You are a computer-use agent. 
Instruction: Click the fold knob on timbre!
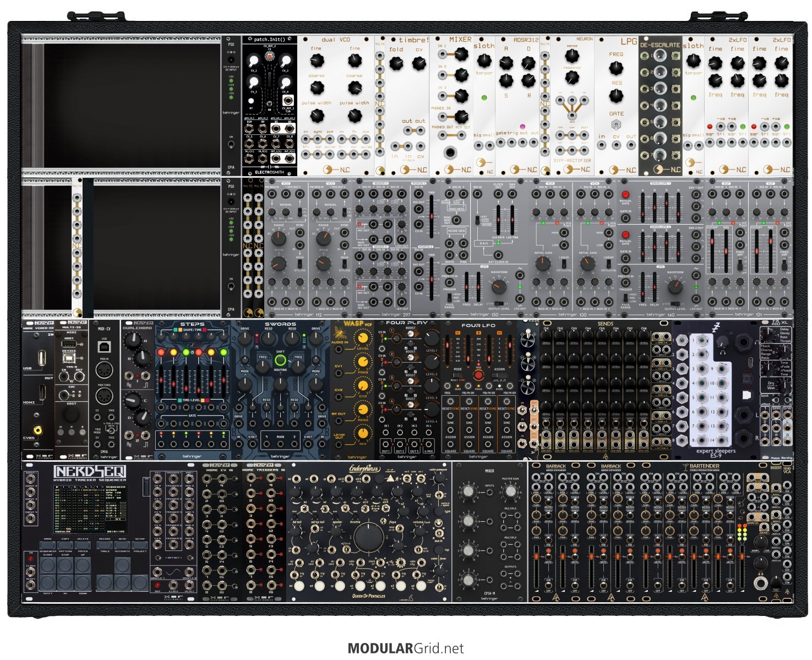(396, 64)
